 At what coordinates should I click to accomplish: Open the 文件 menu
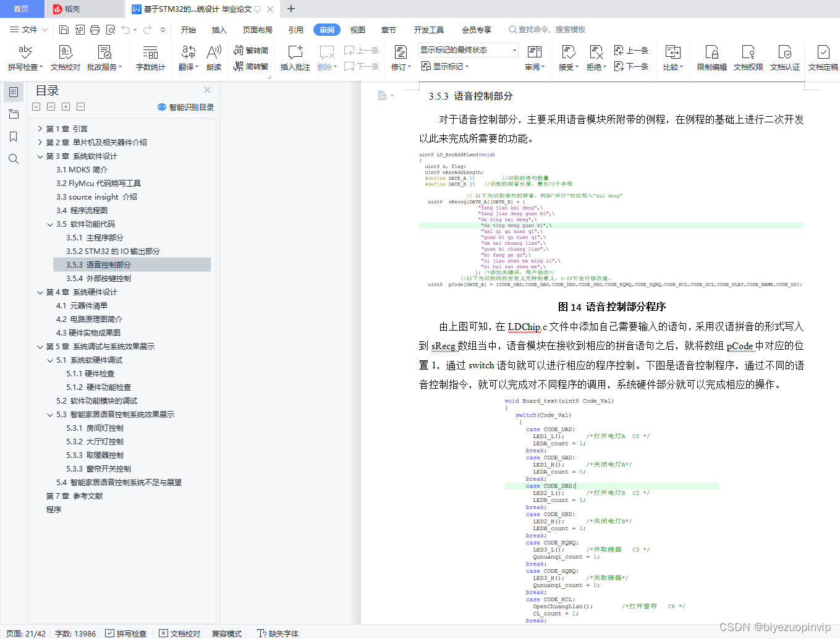[29, 30]
